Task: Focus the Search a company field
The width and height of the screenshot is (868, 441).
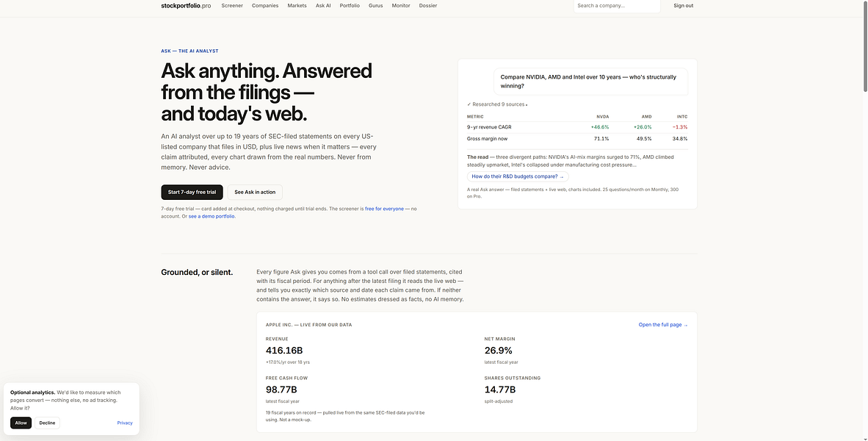Action: (617, 6)
